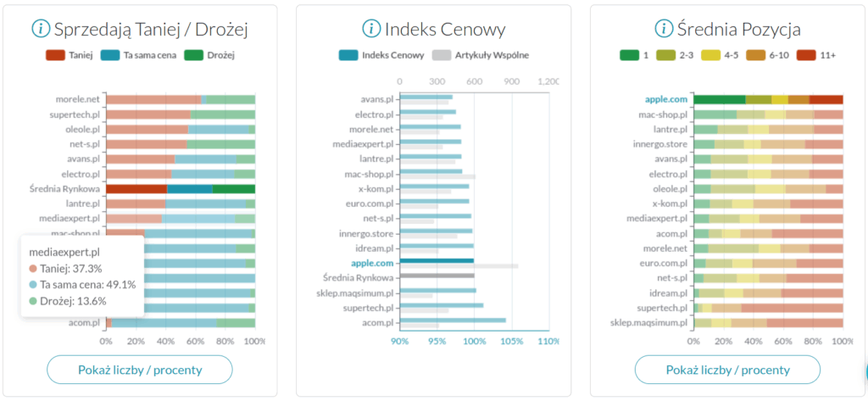This screenshot has width=868, height=401.
Task: Click supertech.pl label in Sprzedają chart
Action: 75,114
